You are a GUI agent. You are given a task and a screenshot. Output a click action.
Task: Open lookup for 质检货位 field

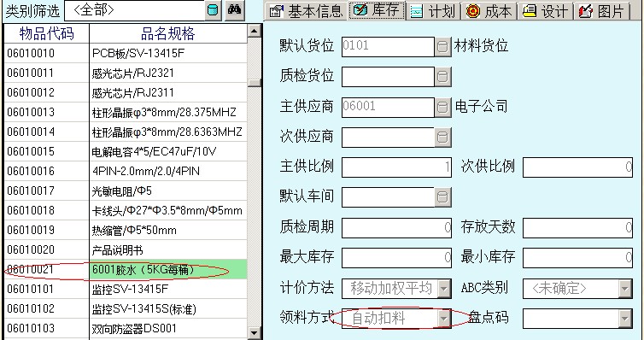point(442,77)
